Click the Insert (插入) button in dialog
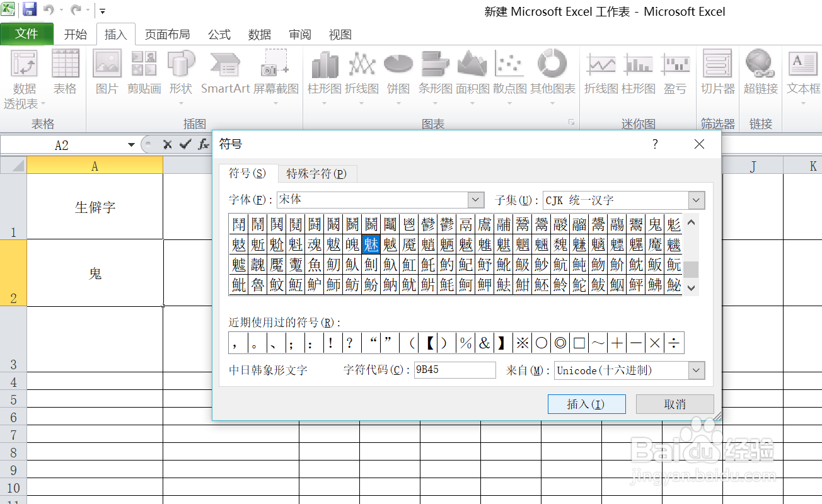The image size is (822, 504). point(586,404)
